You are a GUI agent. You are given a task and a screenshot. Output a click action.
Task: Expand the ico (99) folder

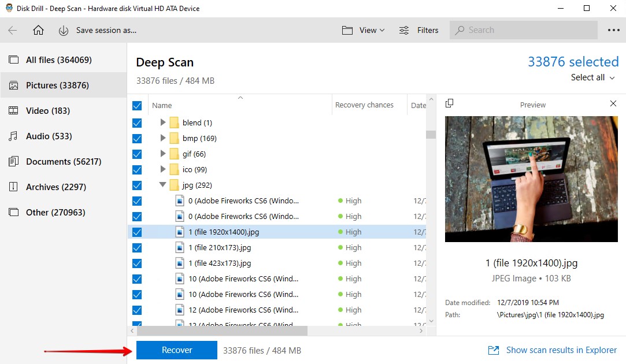pos(162,169)
